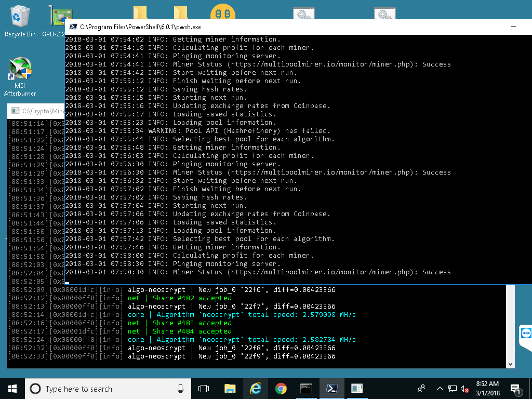Open the Recycle Bin

coord(20,16)
